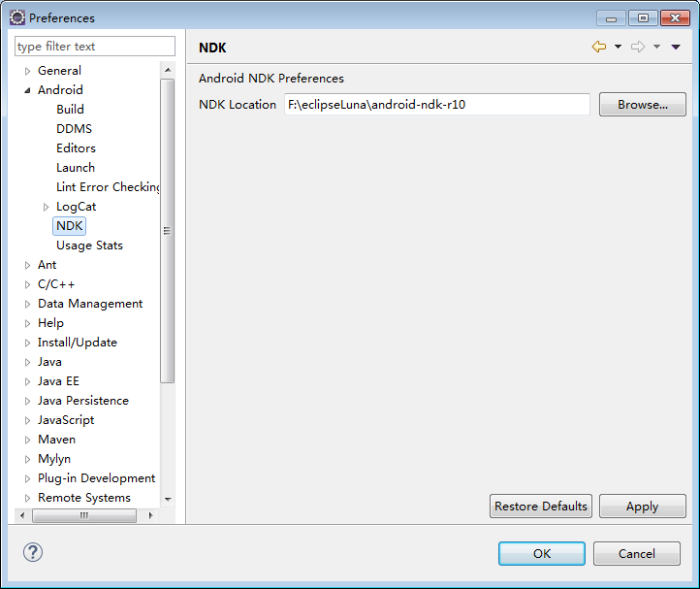Open the forward history dropdown arrow
Screen dimensions: 700x589
point(656,47)
